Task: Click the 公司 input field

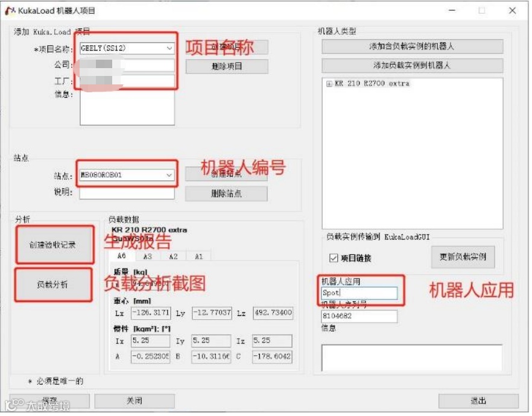Action: tap(127, 66)
